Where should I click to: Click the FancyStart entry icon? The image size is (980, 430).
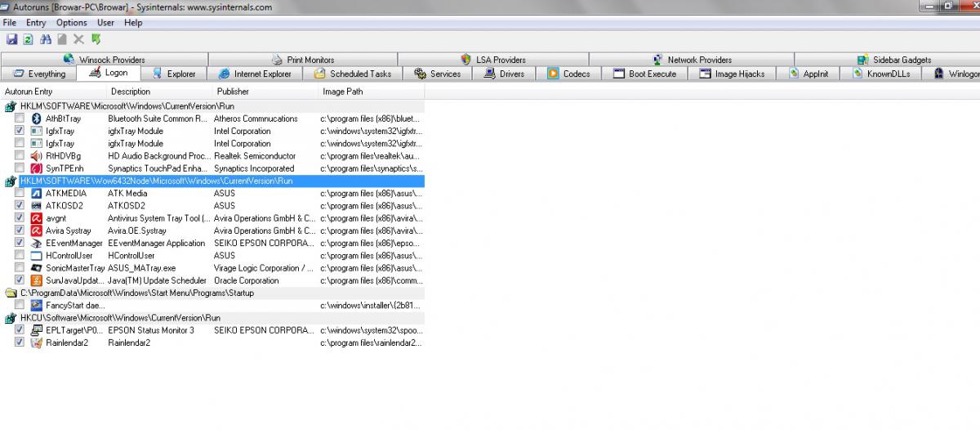coord(36,305)
